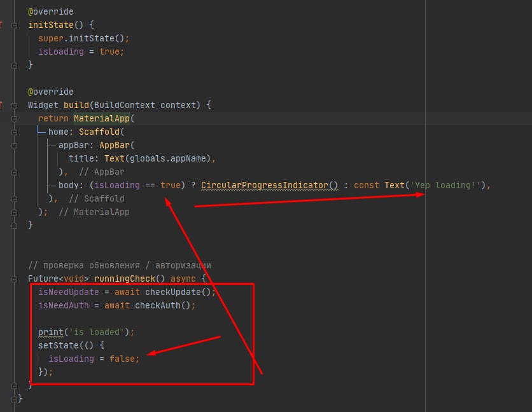Collapse the Widget build method fold marker

[x=14, y=106]
